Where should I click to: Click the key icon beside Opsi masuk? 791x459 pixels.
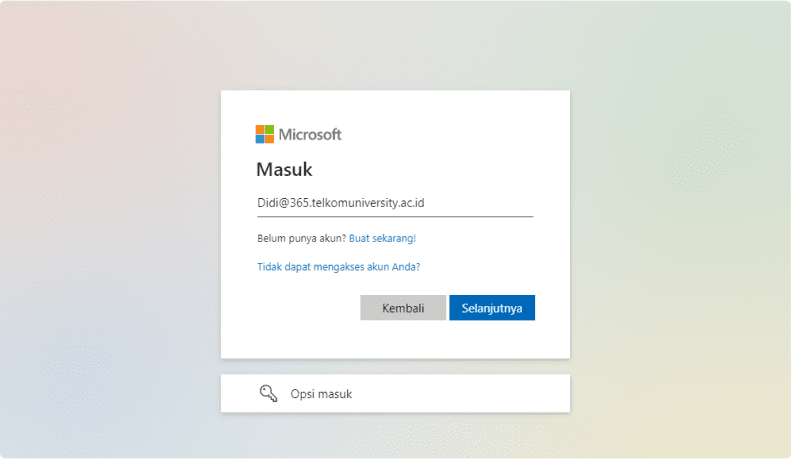pos(268,394)
